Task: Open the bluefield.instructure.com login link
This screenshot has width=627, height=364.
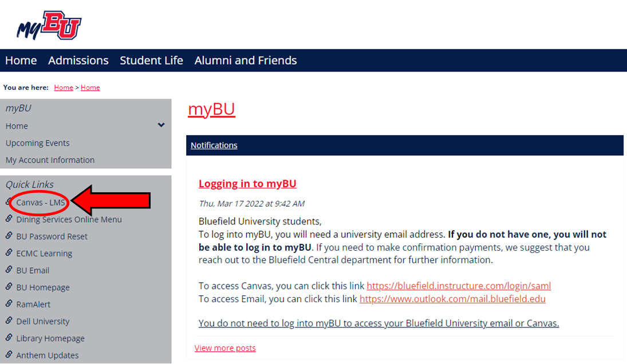Action: (x=459, y=286)
